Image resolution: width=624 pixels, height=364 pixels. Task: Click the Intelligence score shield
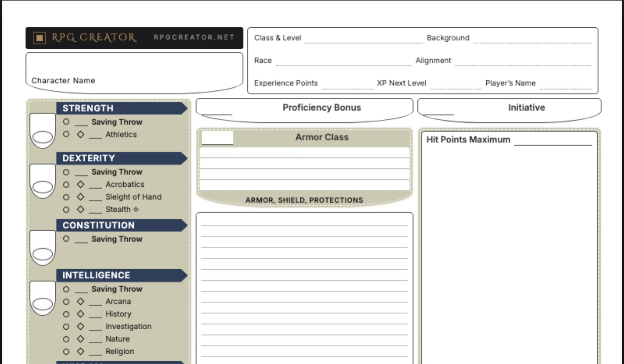[43, 298]
